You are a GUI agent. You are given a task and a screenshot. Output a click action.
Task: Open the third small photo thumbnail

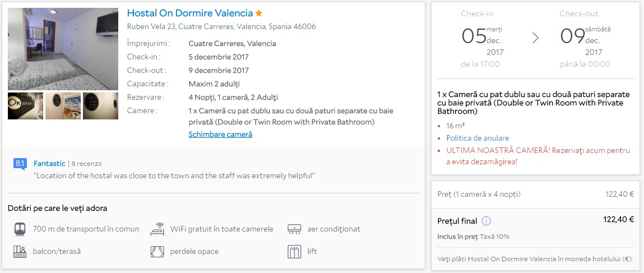100,106
